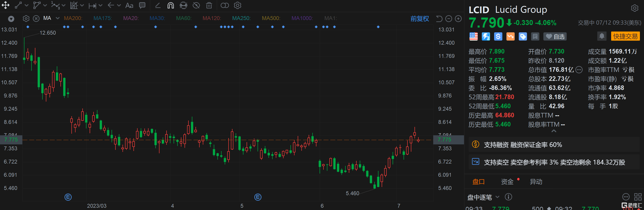644x210 pixels.
Task: Open the tick list more options icon
Action: (x=626, y=197)
